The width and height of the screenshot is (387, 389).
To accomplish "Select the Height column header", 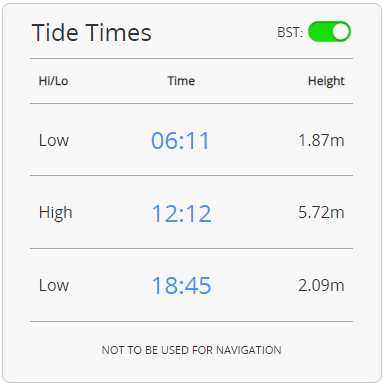I will [x=326, y=81].
